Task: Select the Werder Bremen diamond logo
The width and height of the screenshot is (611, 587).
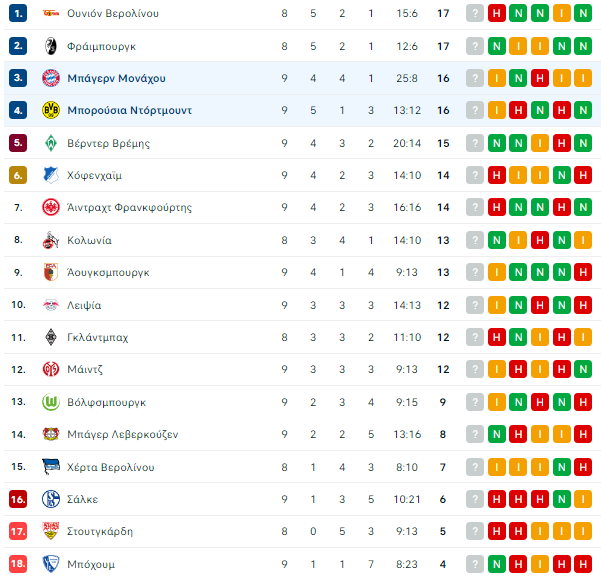Action: [51, 143]
